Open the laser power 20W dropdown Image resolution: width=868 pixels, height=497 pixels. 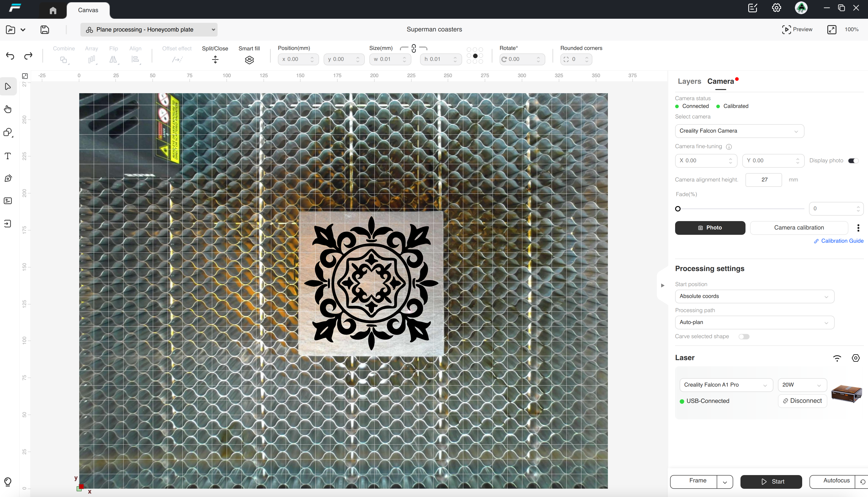(x=802, y=385)
